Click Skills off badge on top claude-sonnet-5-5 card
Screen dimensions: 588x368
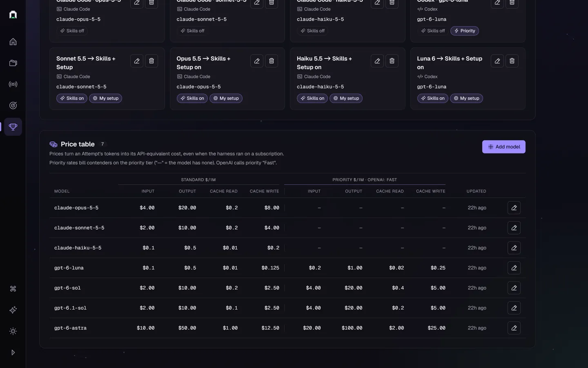click(x=192, y=31)
